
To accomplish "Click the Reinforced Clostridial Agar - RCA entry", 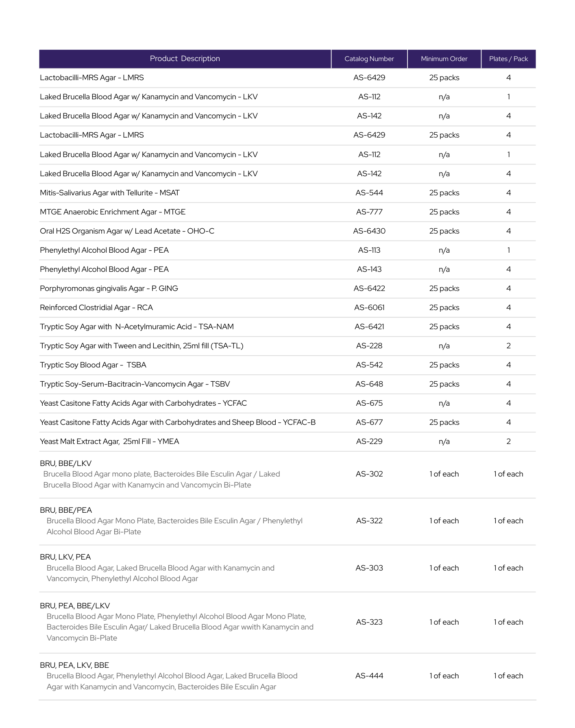I will [x=96, y=308].
